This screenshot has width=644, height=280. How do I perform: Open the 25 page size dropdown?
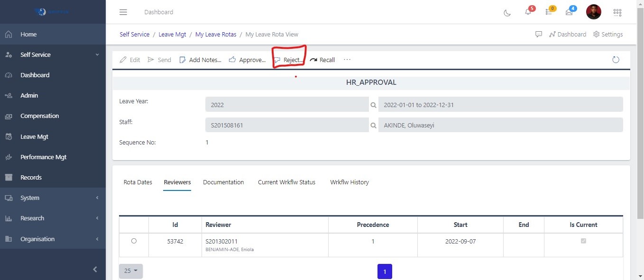tap(130, 271)
